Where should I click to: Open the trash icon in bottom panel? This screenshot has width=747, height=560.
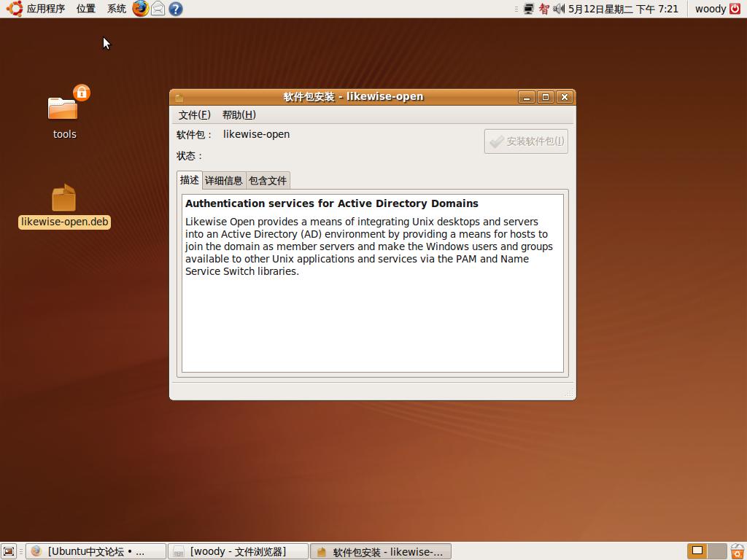pyautogui.click(x=737, y=551)
